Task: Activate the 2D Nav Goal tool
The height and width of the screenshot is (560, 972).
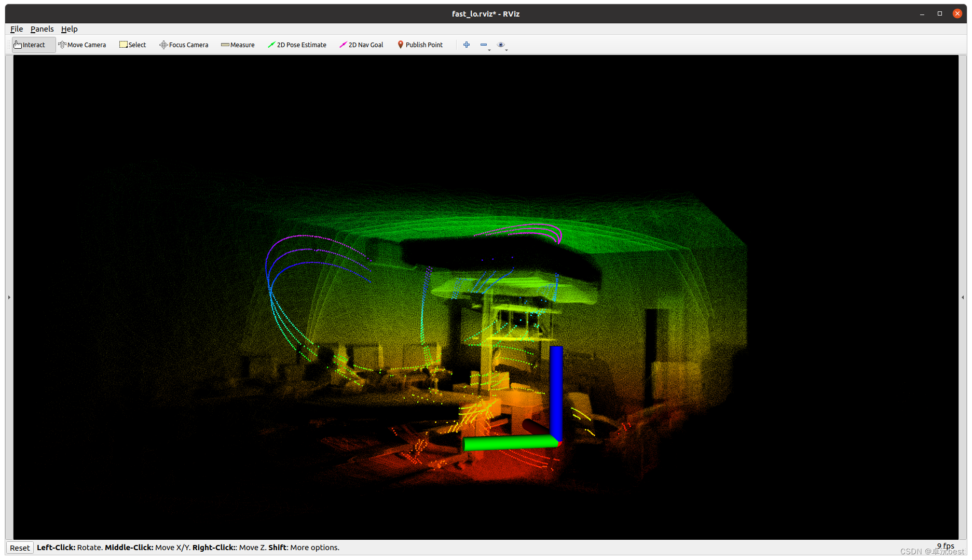Action: click(x=361, y=45)
